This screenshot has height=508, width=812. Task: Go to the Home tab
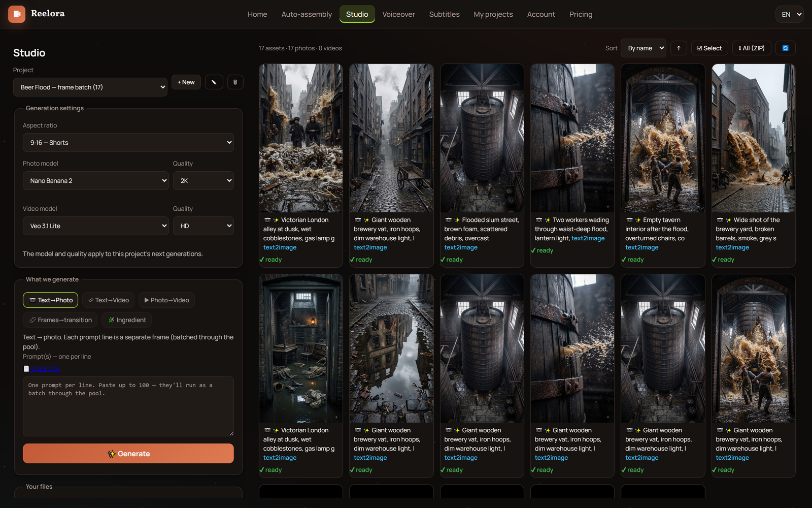click(x=257, y=14)
